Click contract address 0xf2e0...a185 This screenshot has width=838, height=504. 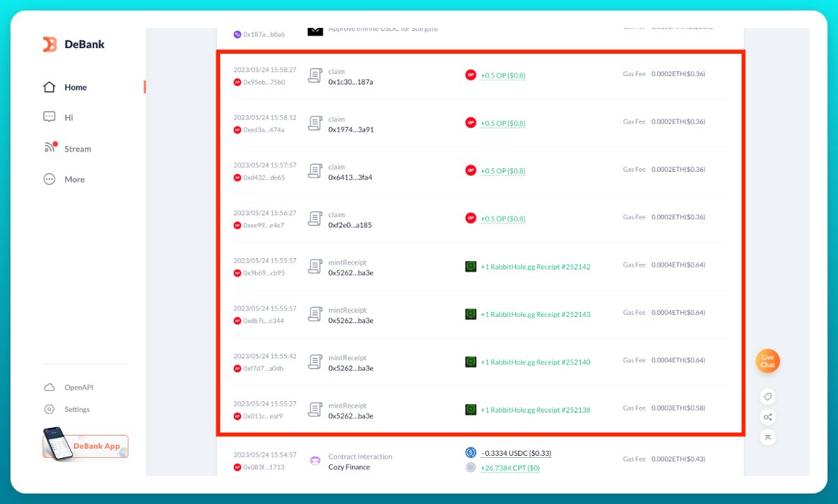351,225
